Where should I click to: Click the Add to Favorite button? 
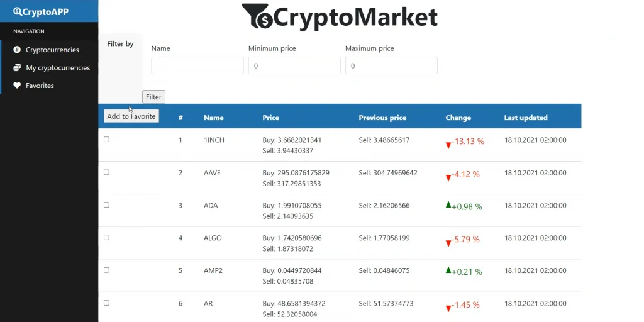coord(131,116)
